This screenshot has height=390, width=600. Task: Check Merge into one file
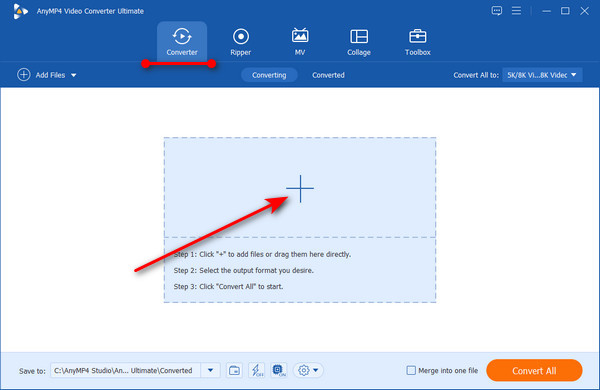click(x=411, y=370)
